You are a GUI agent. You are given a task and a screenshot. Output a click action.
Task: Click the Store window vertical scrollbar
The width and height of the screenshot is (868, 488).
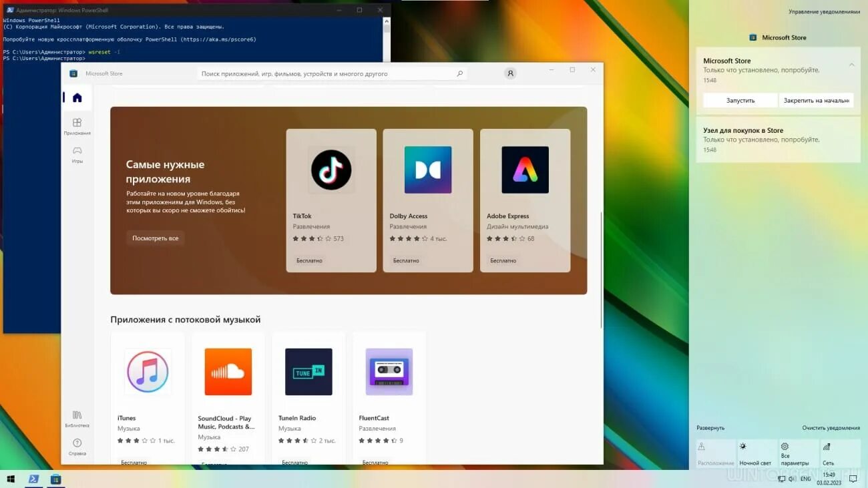point(602,270)
